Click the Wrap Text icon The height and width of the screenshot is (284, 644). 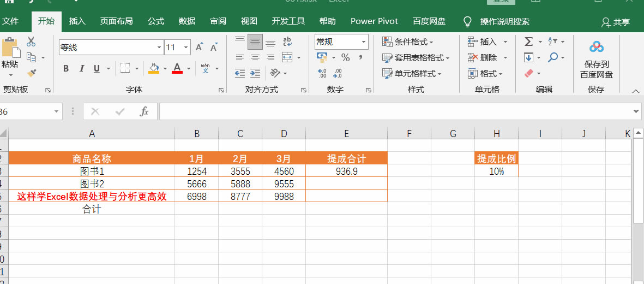point(287,42)
